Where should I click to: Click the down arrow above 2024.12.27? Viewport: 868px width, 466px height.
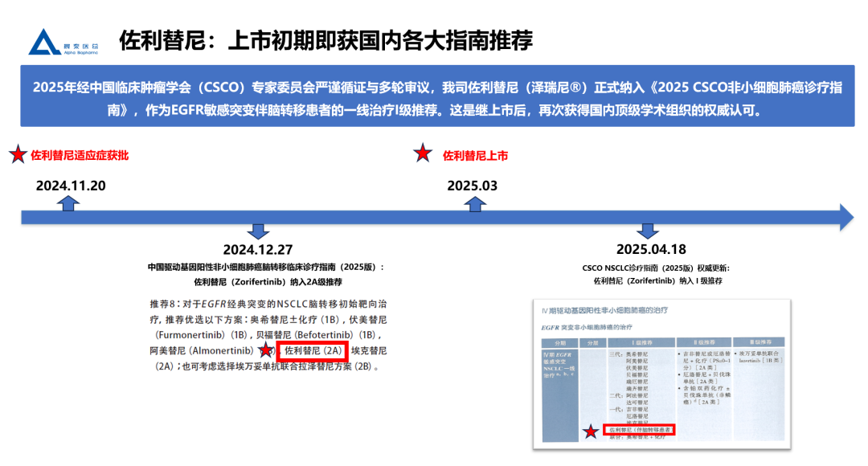pos(258,231)
